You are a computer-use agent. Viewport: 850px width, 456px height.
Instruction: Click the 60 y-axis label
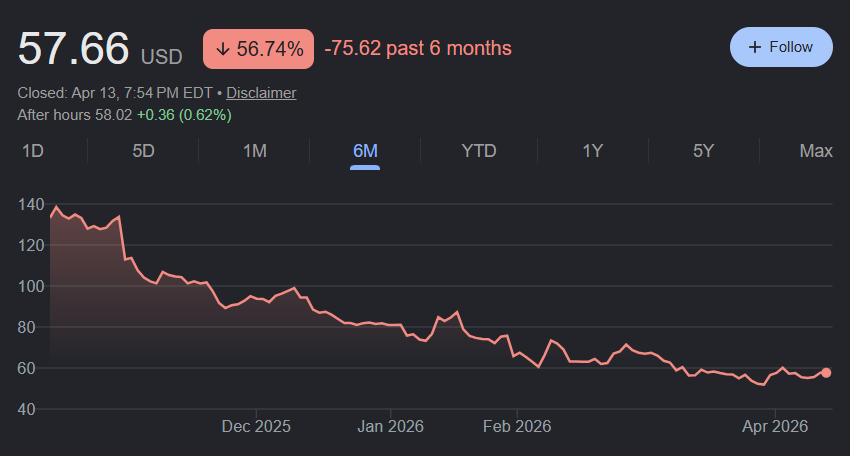[27, 368]
